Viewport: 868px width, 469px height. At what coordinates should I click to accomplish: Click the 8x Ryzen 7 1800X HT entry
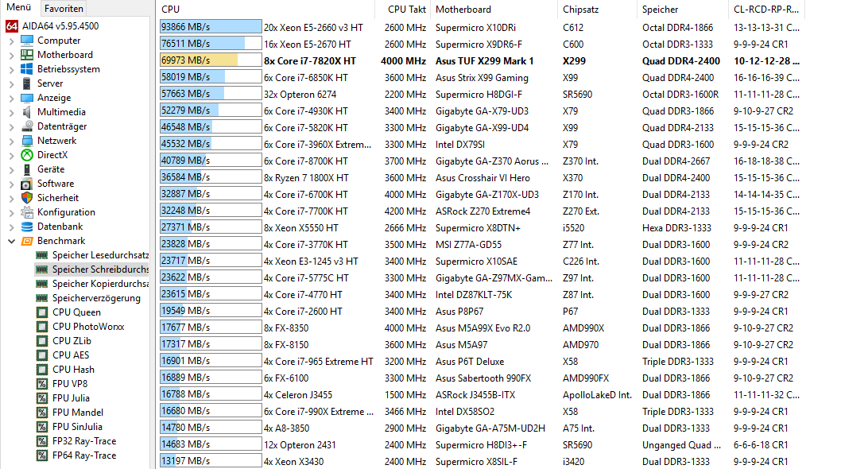tap(306, 178)
